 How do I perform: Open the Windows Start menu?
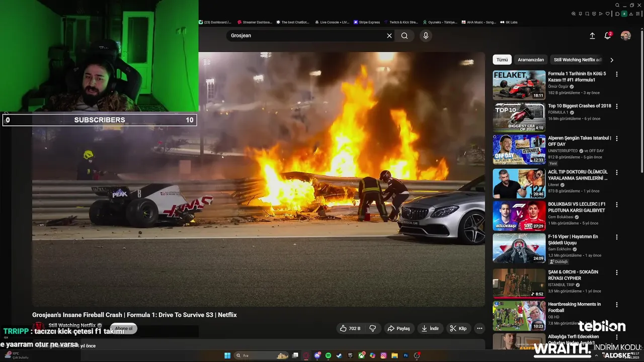(227, 355)
